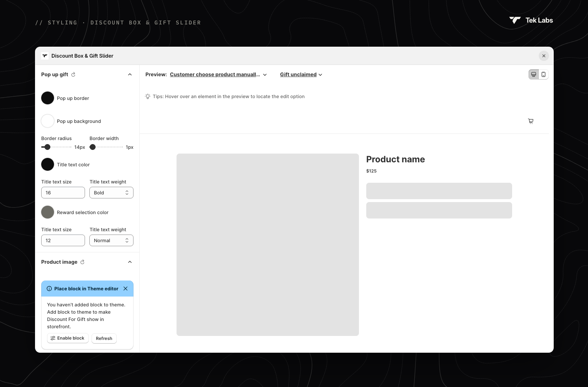
Task: Click the Refresh button
Action: click(x=104, y=338)
